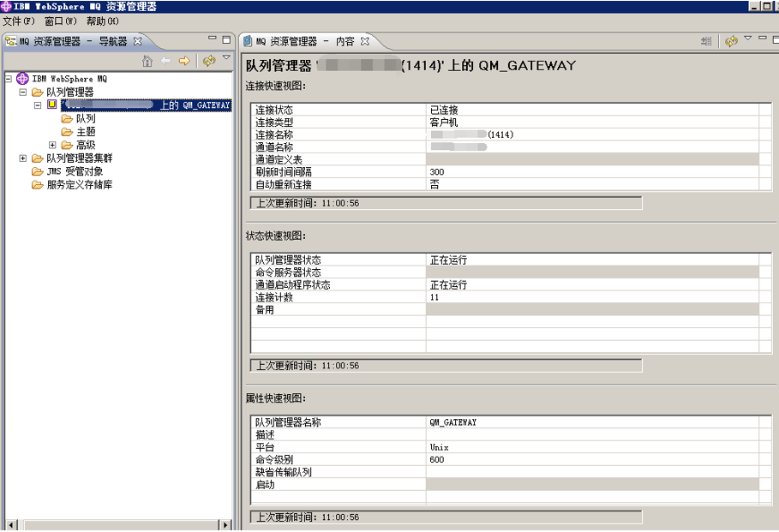Refresh the navigator view
The height and width of the screenshot is (532, 779).
(209, 61)
